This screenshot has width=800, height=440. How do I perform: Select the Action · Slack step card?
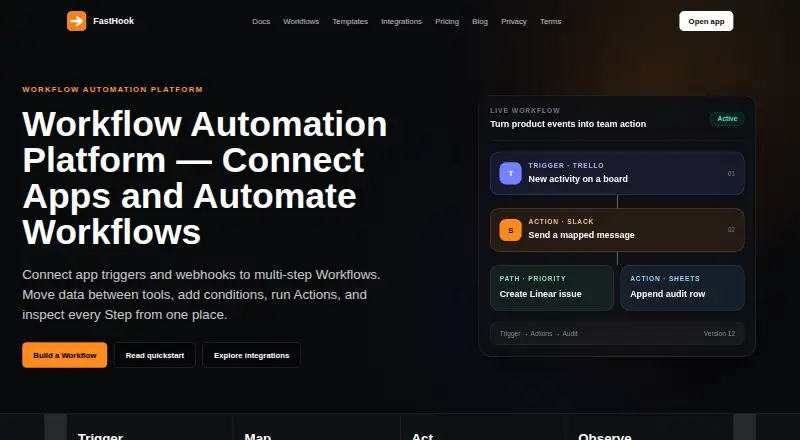pyautogui.click(x=617, y=230)
